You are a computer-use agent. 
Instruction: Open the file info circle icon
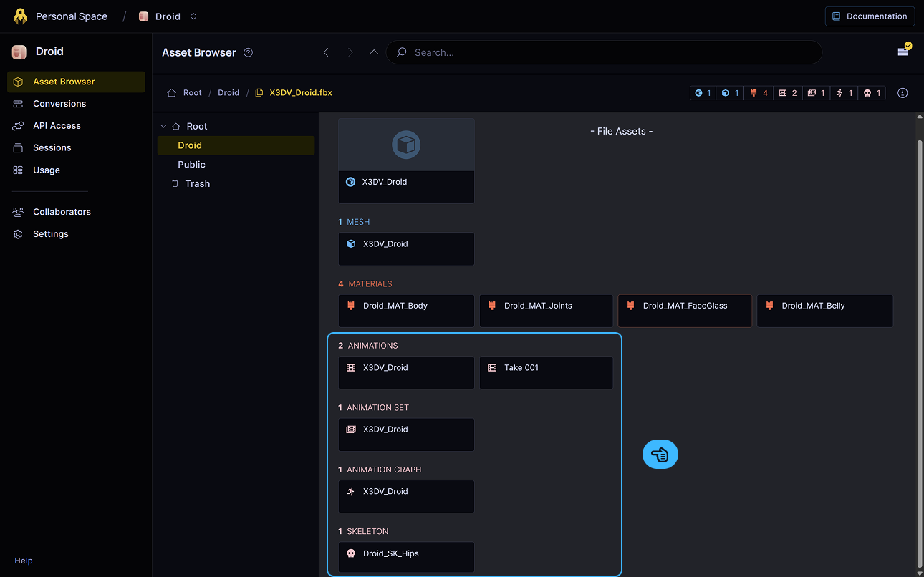click(903, 93)
